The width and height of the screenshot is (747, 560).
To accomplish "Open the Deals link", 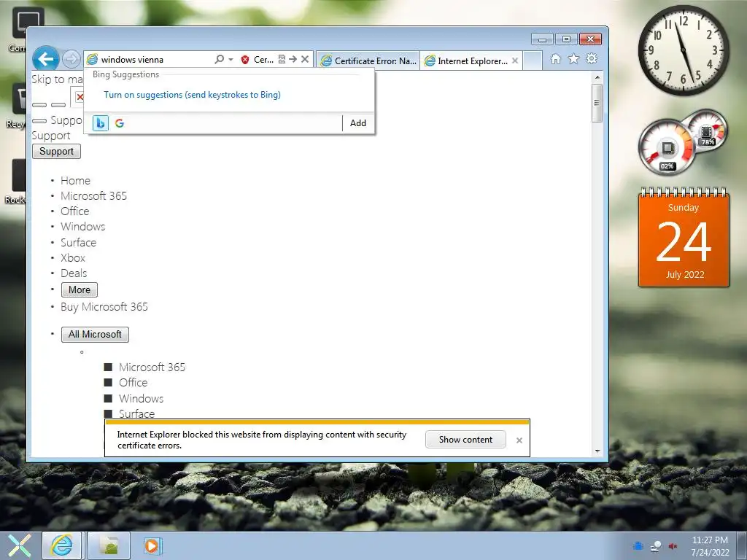I will (74, 273).
